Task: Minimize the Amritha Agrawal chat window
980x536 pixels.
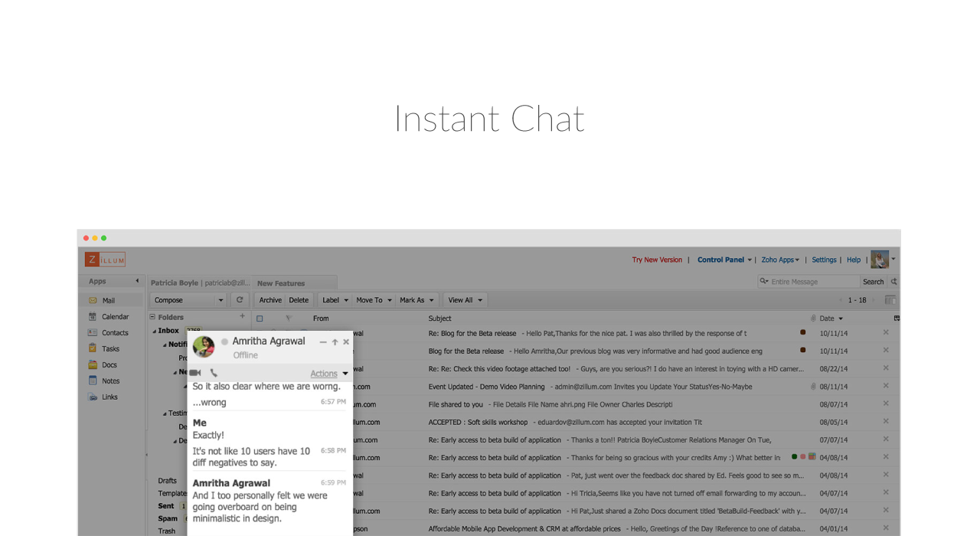Action: tap(323, 342)
